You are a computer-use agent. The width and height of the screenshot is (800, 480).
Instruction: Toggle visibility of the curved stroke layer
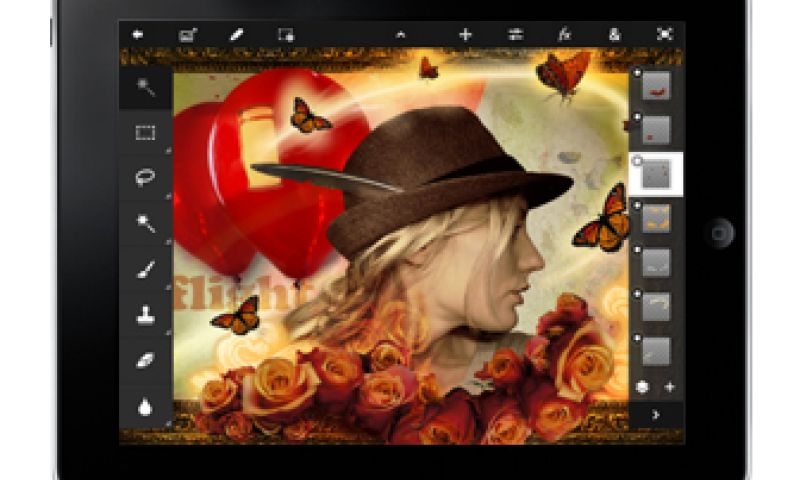[x=637, y=294]
